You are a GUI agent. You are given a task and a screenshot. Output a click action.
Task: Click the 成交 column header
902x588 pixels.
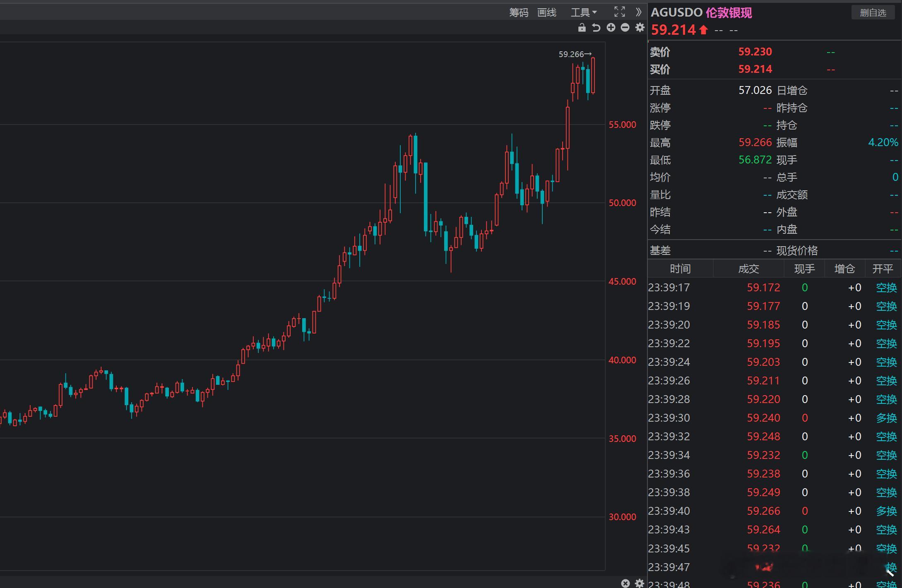(x=748, y=269)
